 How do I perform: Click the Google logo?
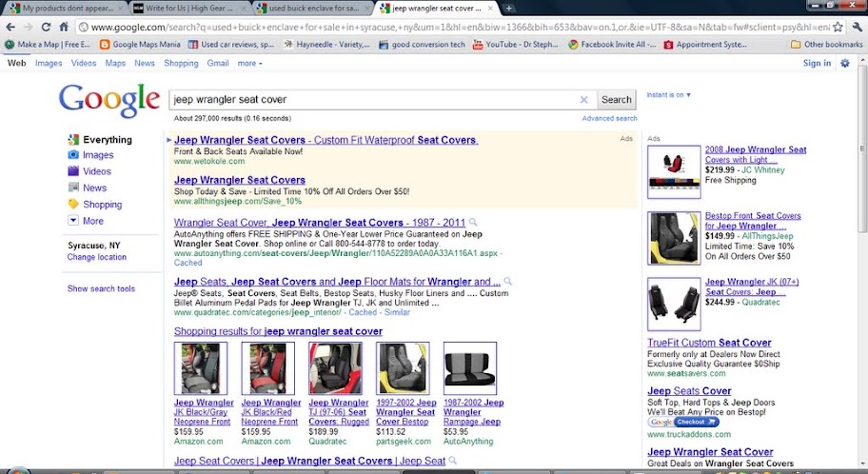(109, 101)
